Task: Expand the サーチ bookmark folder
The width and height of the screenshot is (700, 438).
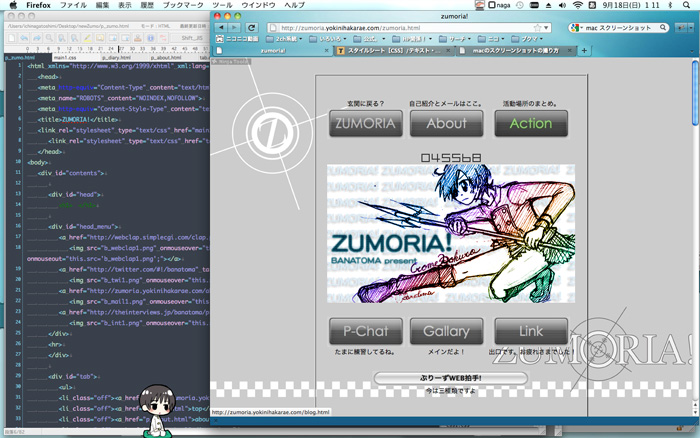Action: [x=454, y=39]
